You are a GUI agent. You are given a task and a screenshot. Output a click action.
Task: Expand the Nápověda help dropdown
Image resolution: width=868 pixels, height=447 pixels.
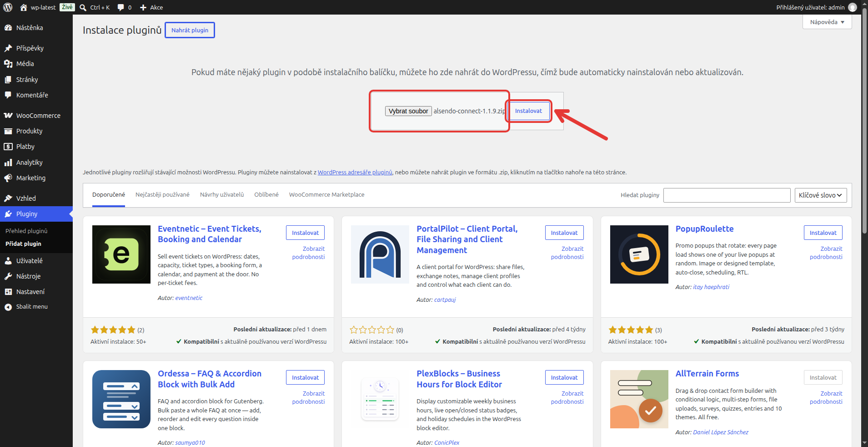coord(827,22)
